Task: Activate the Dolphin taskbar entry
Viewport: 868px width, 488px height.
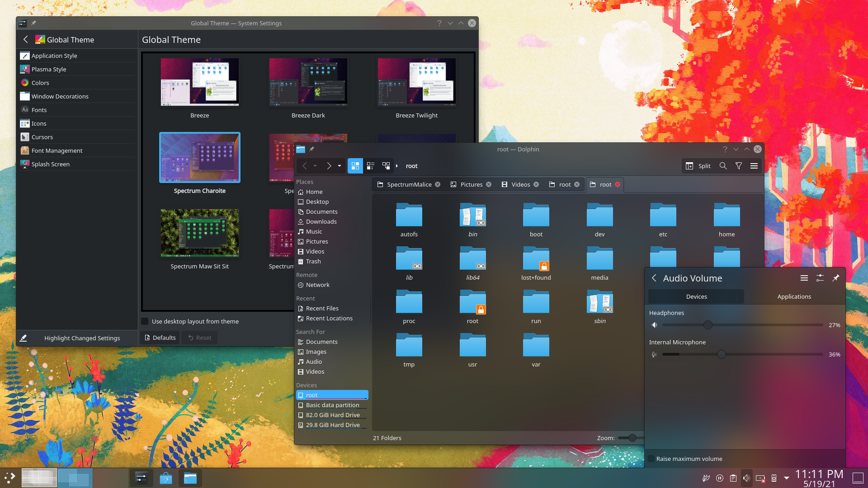Action: point(190,478)
